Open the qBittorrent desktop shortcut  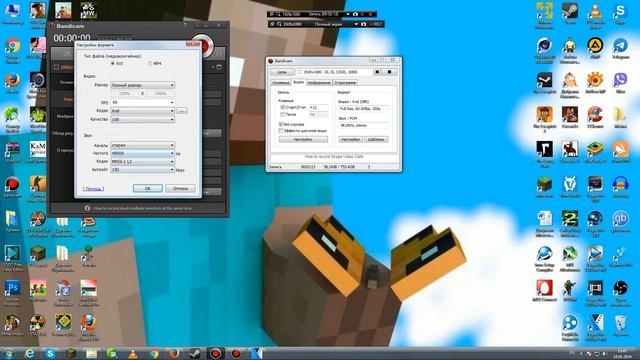tap(620, 220)
